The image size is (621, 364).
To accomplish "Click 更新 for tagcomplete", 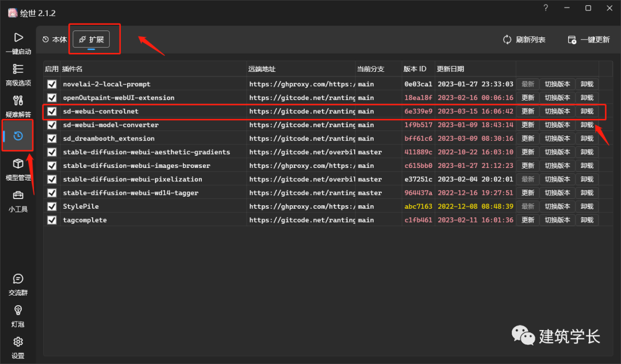I will click(x=527, y=220).
